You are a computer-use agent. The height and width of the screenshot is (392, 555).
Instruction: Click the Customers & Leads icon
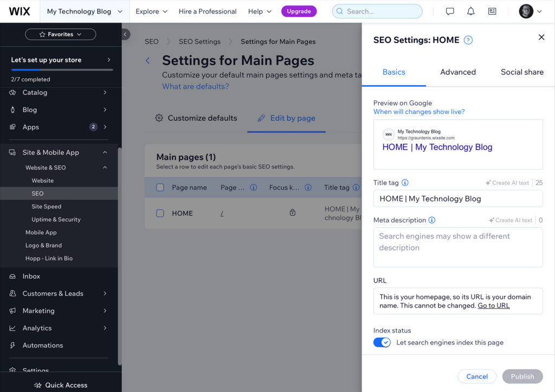tap(12, 293)
